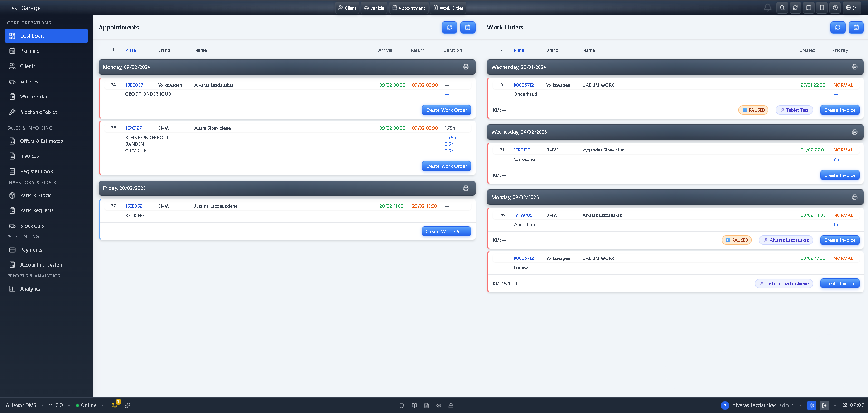
Task: Click the Justina Lazdauskiene mechanic badge
Action: 784,284
